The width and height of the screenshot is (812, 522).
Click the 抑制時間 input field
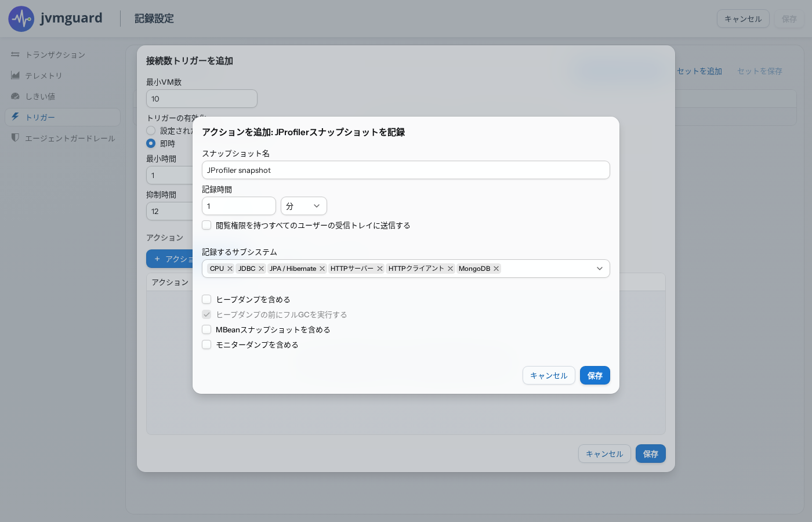pyautogui.click(x=169, y=211)
